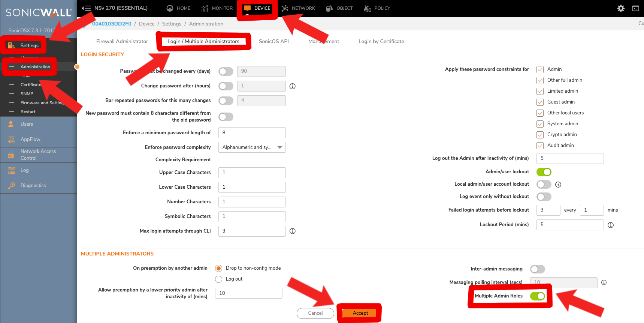This screenshot has width=644, height=323.
Task: Uncheck the Guest admin checkbox
Action: [x=540, y=102]
